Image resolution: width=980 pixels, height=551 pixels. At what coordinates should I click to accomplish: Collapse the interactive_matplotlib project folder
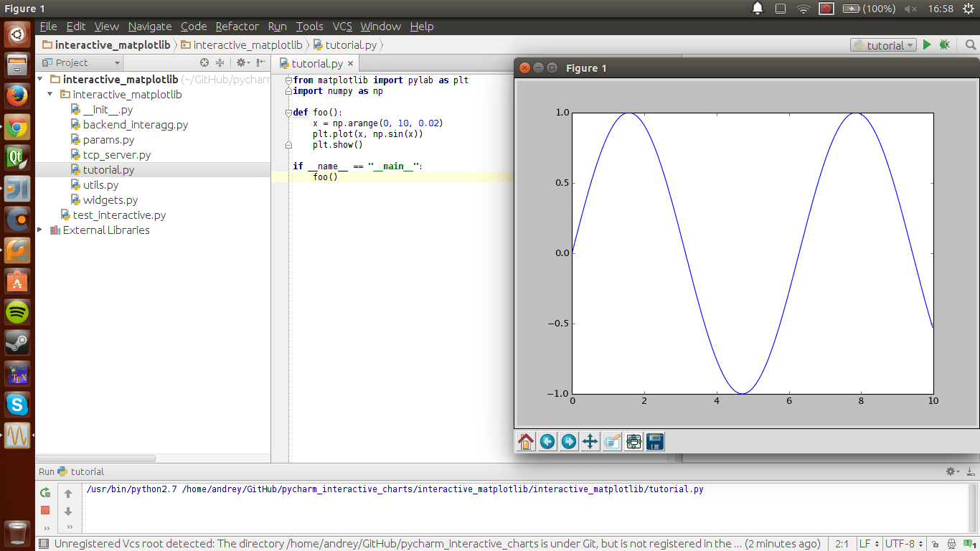point(50,94)
